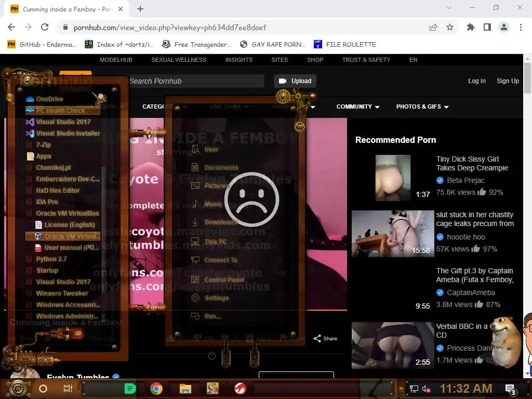The image size is (532, 399).
Task: Open Cortana circle icon on taskbar
Action: point(43,389)
